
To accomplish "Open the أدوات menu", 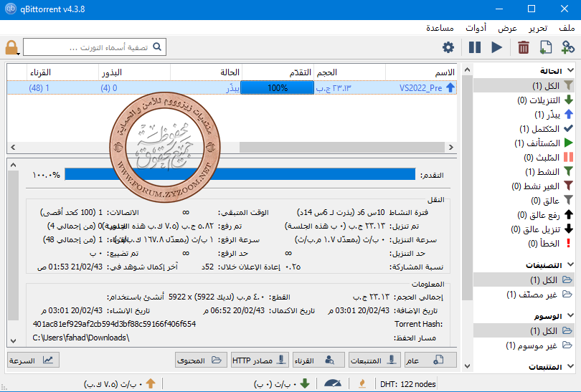I will click(476, 28).
